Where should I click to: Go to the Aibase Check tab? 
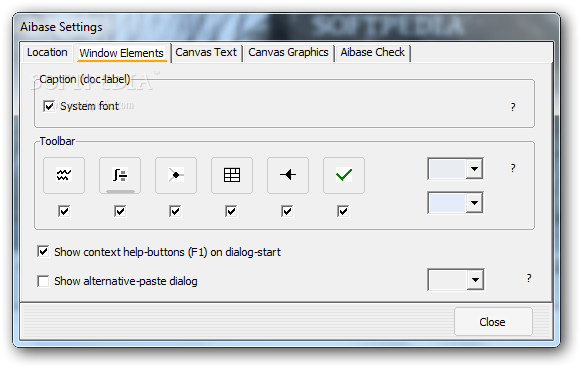tap(373, 52)
